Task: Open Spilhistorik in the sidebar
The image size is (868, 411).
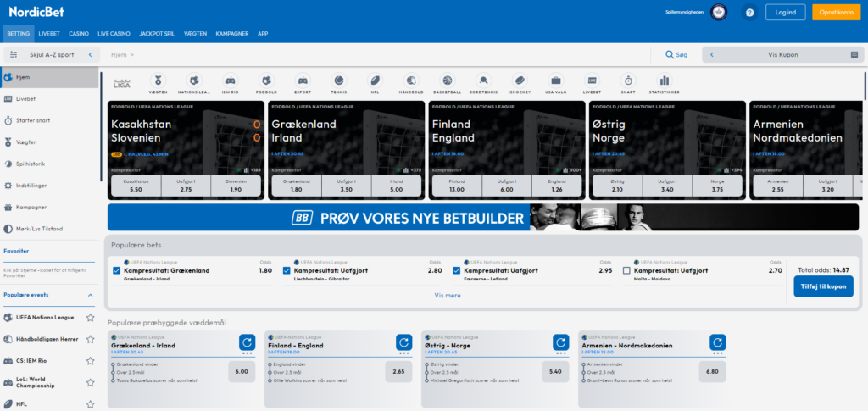Action: [49, 164]
